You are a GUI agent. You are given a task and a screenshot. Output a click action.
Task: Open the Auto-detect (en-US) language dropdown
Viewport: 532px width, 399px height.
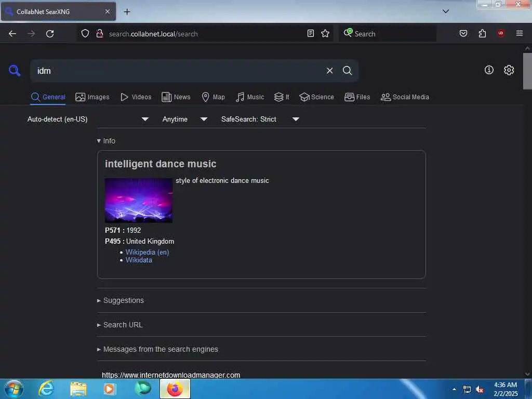[x=88, y=119]
